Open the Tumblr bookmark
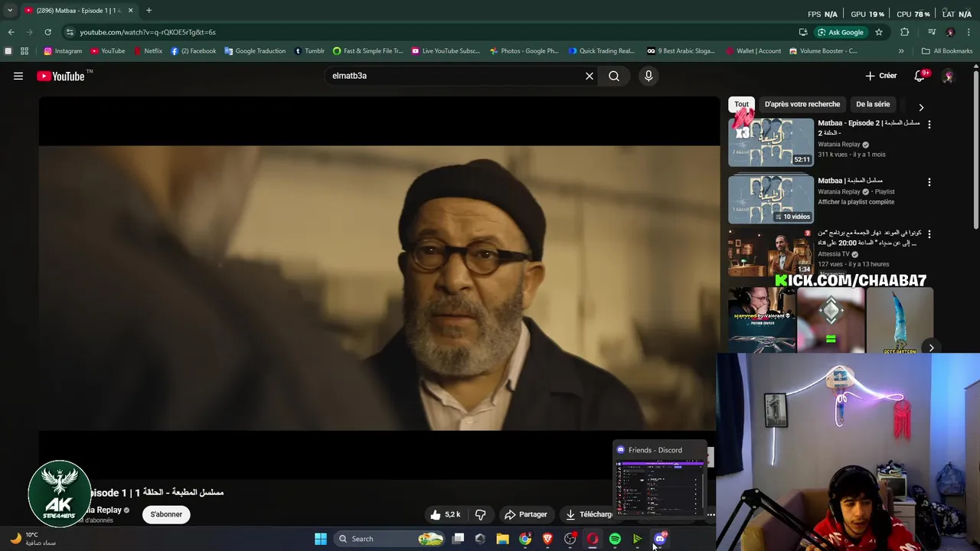 click(309, 51)
